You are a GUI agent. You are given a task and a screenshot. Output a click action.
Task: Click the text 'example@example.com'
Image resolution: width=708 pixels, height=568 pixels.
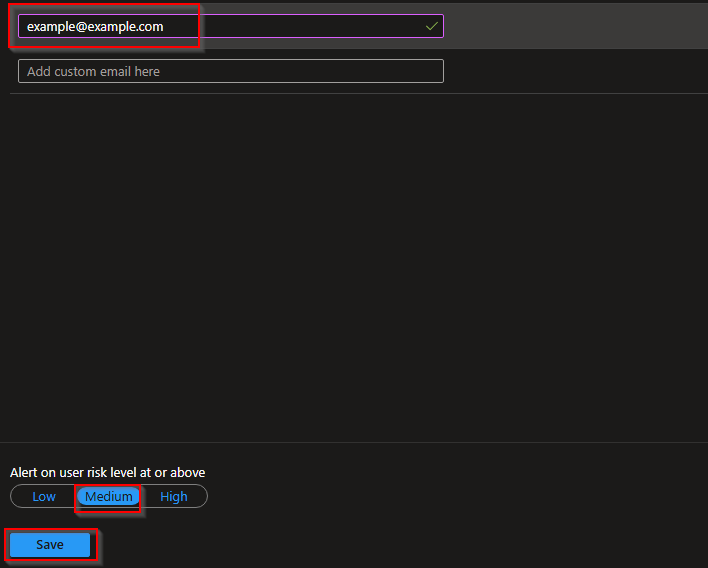[x=95, y=27]
